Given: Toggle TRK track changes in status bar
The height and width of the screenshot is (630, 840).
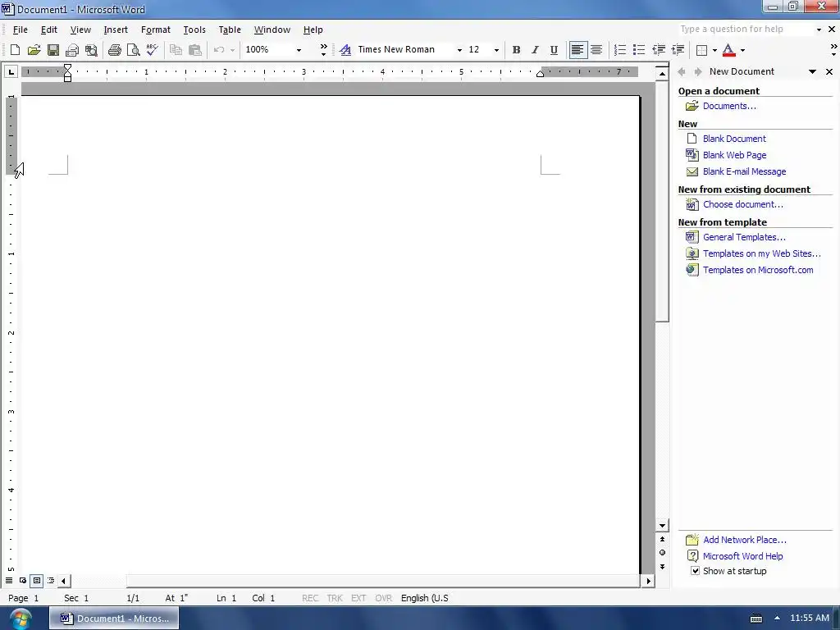Looking at the screenshot, I should 335,598.
